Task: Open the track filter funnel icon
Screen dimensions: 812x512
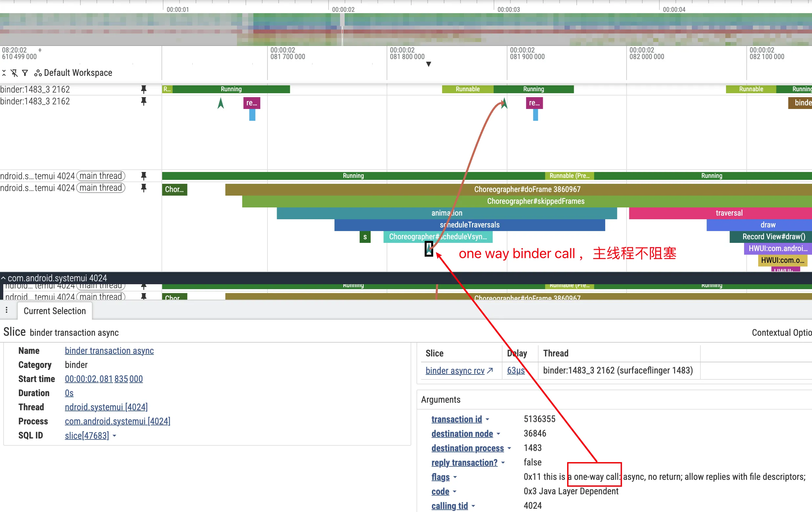Action: point(25,73)
